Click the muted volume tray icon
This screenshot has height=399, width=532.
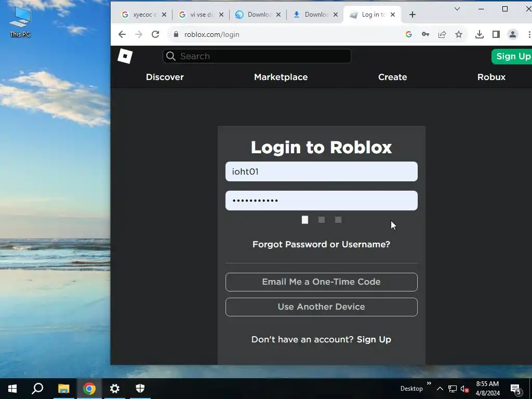point(464,389)
